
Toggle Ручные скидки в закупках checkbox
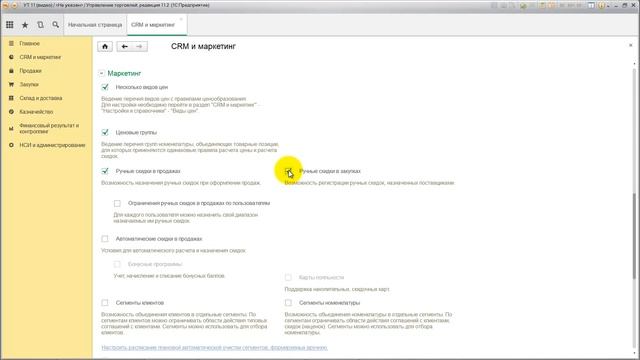tap(288, 171)
